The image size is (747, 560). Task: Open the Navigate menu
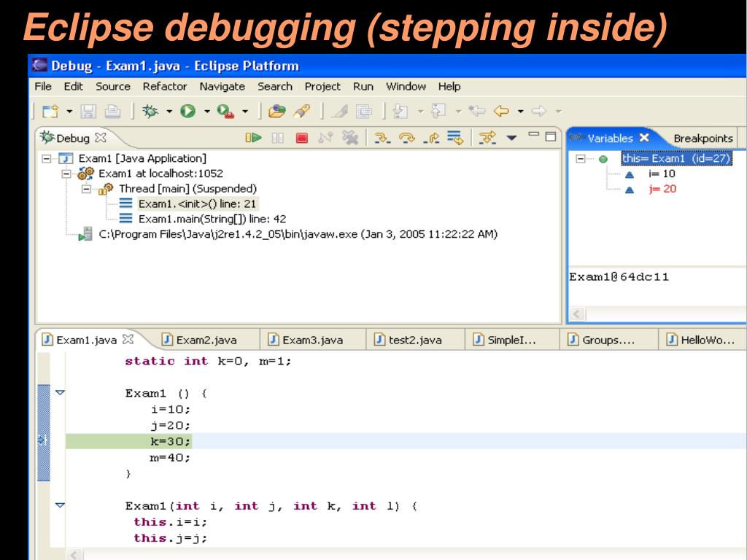222,87
